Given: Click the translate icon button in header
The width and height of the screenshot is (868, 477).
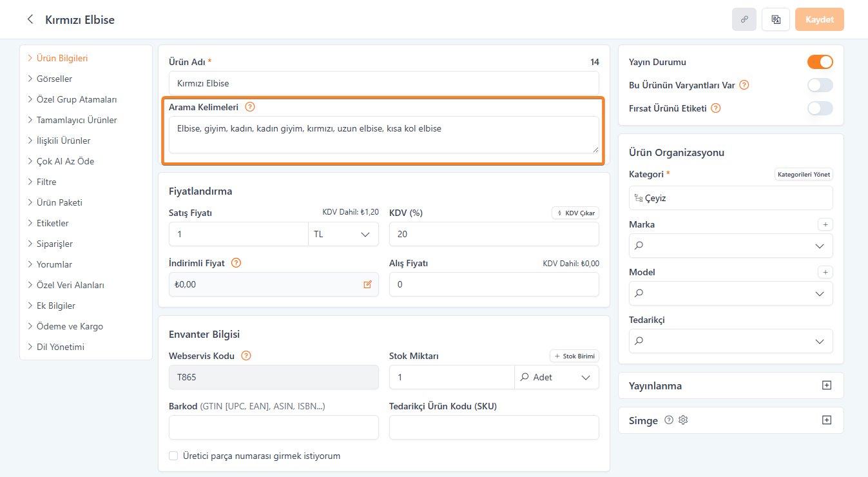Looking at the screenshot, I should coord(776,19).
